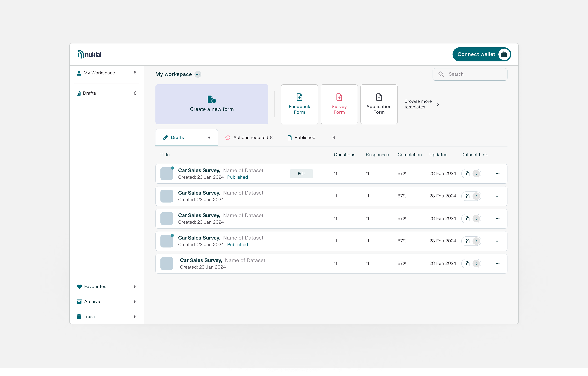Click nuklai dataset icon in second row
The height and width of the screenshot is (376, 588).
[467, 196]
